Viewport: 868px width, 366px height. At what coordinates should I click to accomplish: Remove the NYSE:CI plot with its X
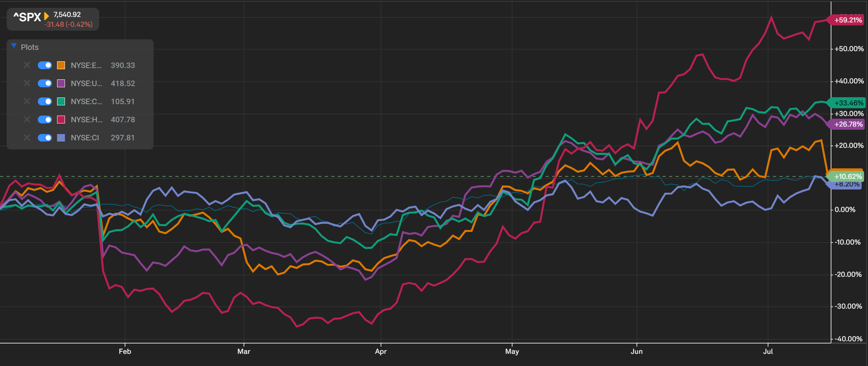point(27,137)
